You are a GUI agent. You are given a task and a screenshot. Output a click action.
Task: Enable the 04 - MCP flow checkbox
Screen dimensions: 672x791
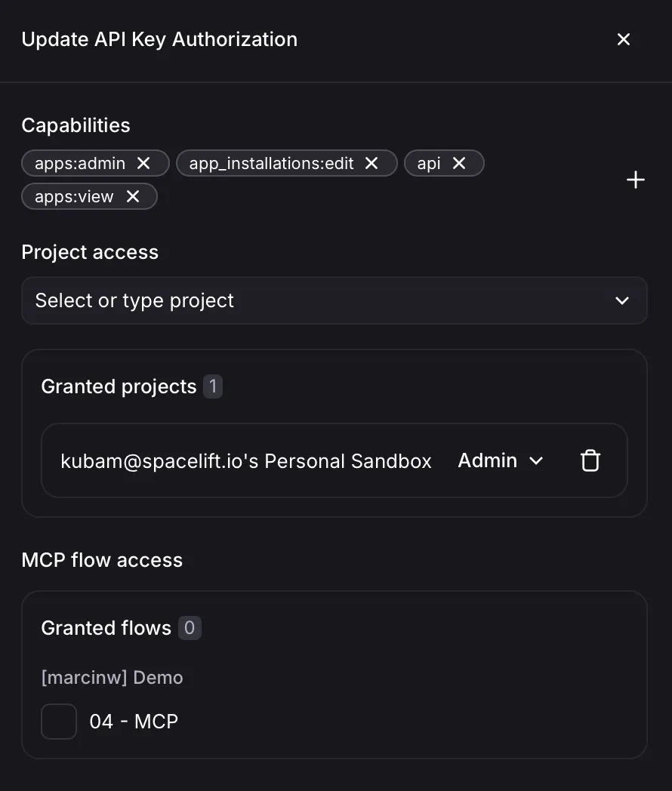(59, 722)
